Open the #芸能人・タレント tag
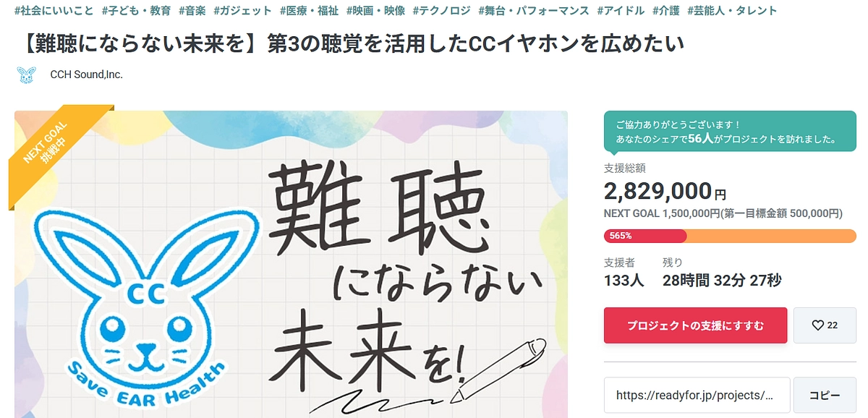Screen dimensions: 868x418 pos(731,11)
